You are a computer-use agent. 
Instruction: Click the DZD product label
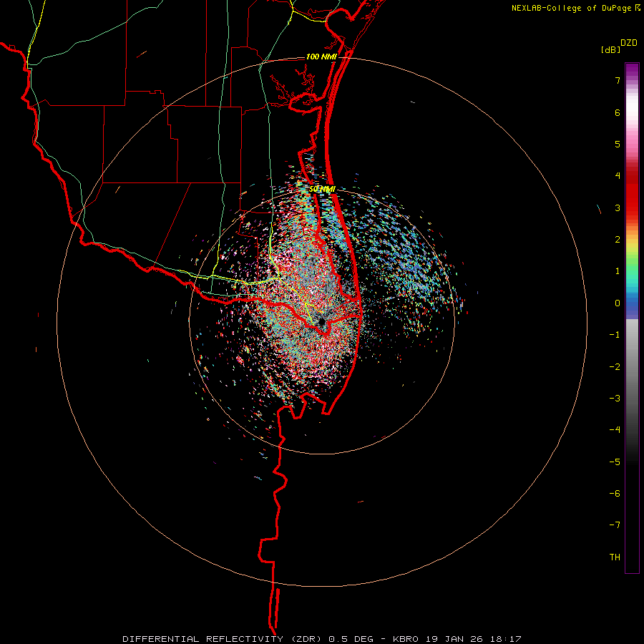coord(629,43)
